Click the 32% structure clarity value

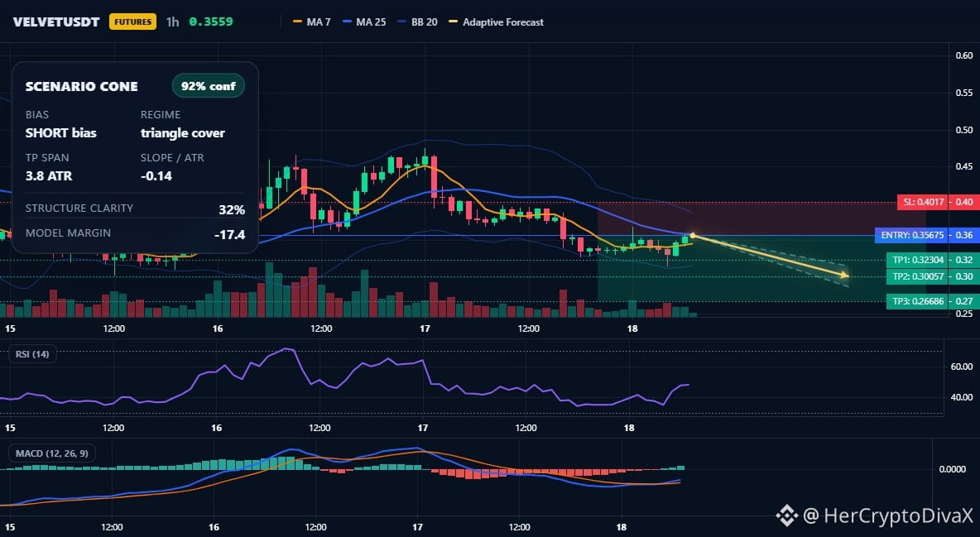coord(232,209)
